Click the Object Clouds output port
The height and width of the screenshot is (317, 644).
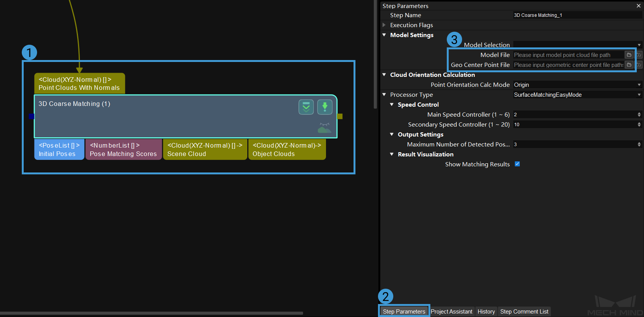point(287,150)
